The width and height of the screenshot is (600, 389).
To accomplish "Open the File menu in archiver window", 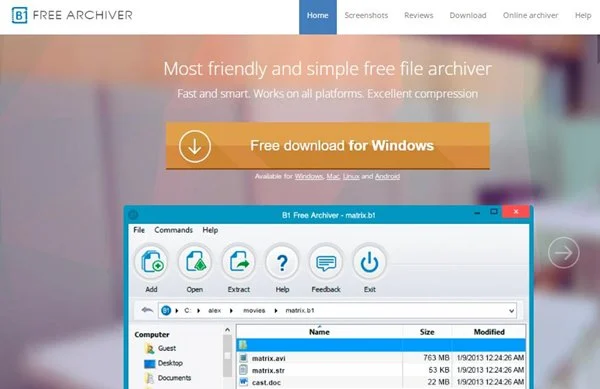I will (139, 230).
